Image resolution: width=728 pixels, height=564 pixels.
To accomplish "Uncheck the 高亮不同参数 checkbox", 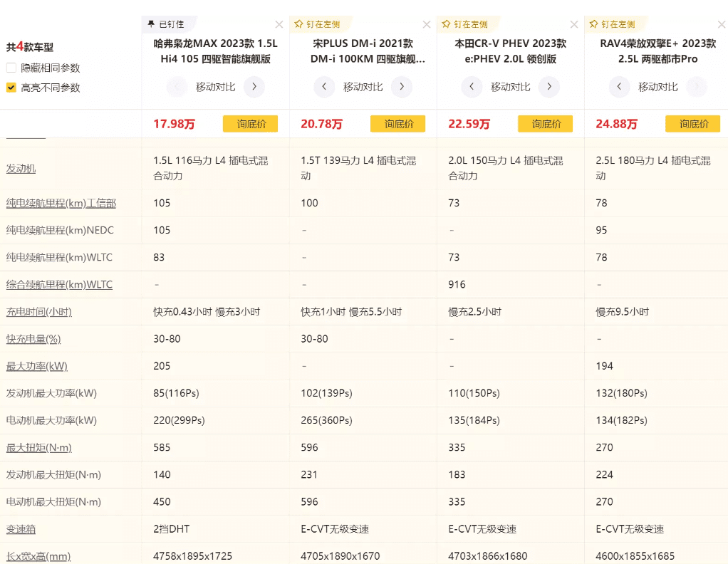I will coord(11,88).
